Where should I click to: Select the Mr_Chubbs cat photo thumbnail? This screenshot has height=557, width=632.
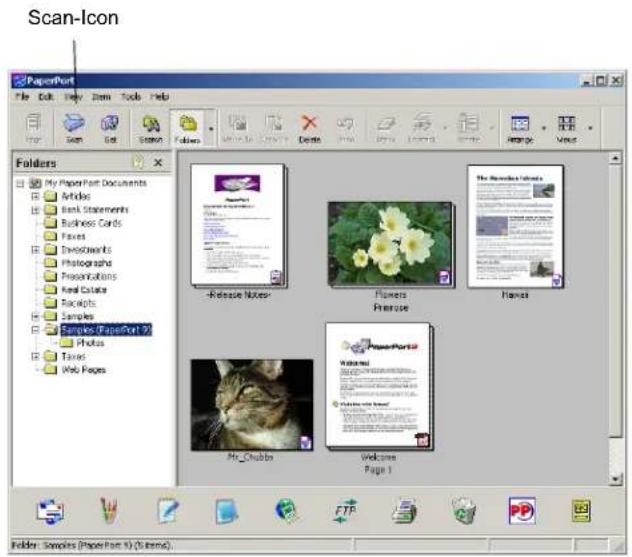coord(252,405)
